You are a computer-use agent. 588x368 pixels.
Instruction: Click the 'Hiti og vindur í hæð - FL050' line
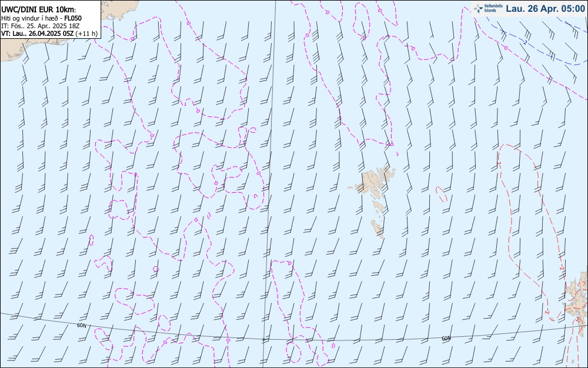point(42,18)
